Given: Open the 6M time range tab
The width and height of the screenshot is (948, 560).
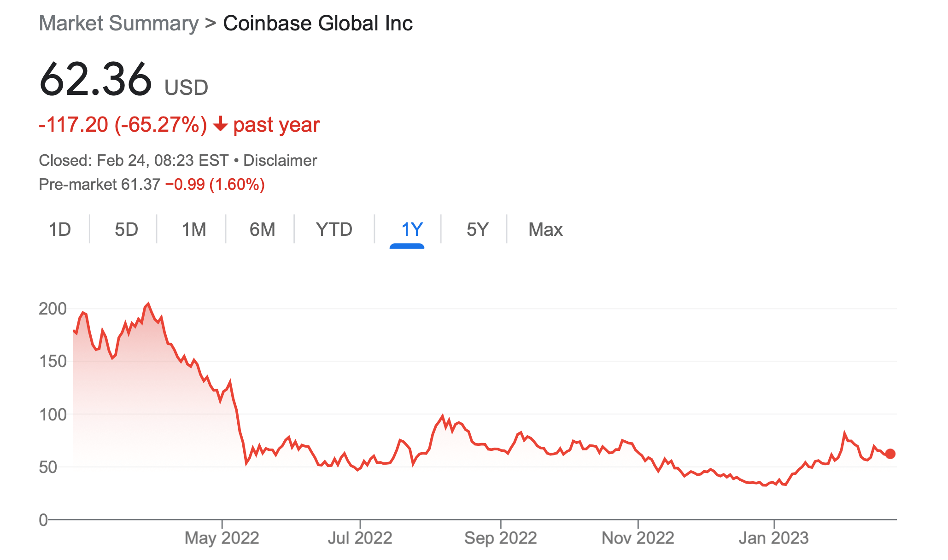Looking at the screenshot, I should (x=262, y=229).
